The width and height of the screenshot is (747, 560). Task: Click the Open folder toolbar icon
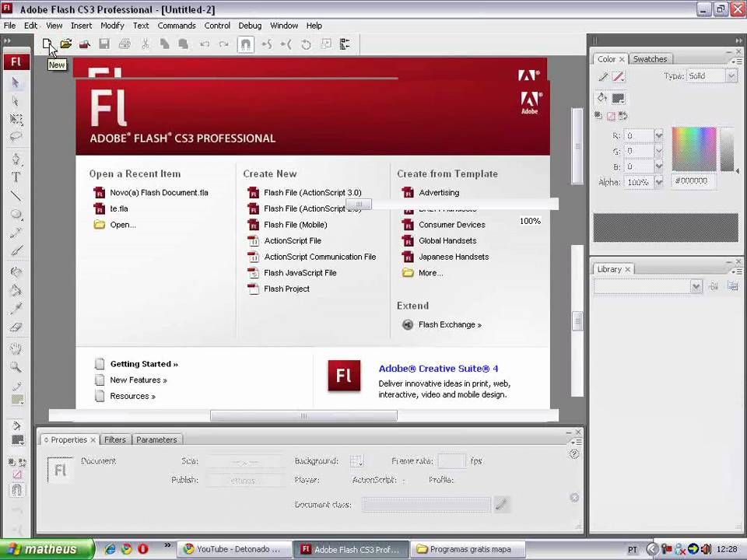66,44
